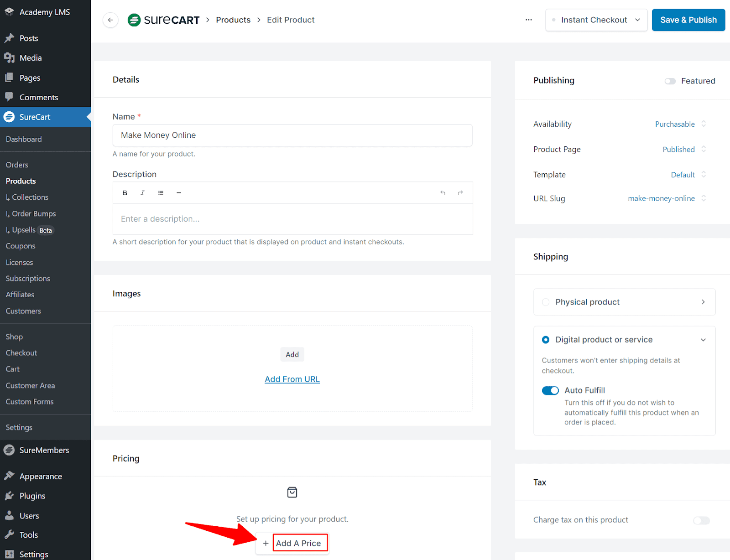
Task: Collapse the Digital product or service section
Action: coord(703,340)
